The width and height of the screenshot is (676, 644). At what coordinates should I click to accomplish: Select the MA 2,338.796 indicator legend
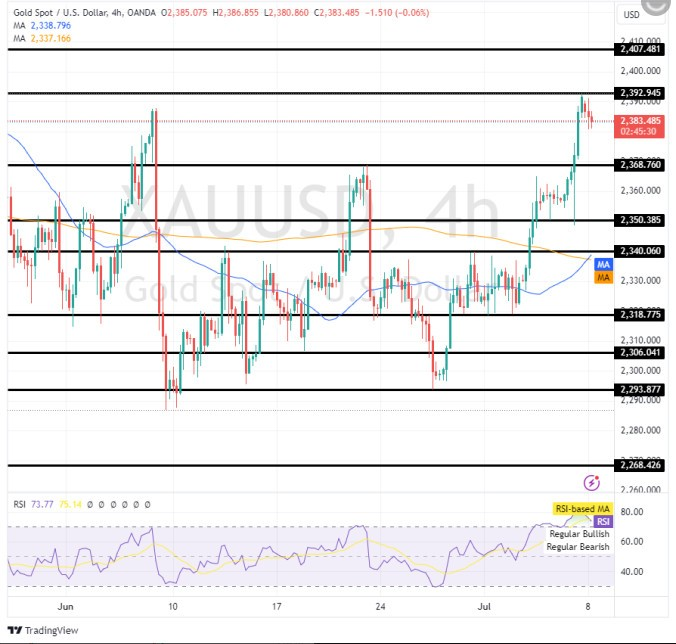[42, 27]
